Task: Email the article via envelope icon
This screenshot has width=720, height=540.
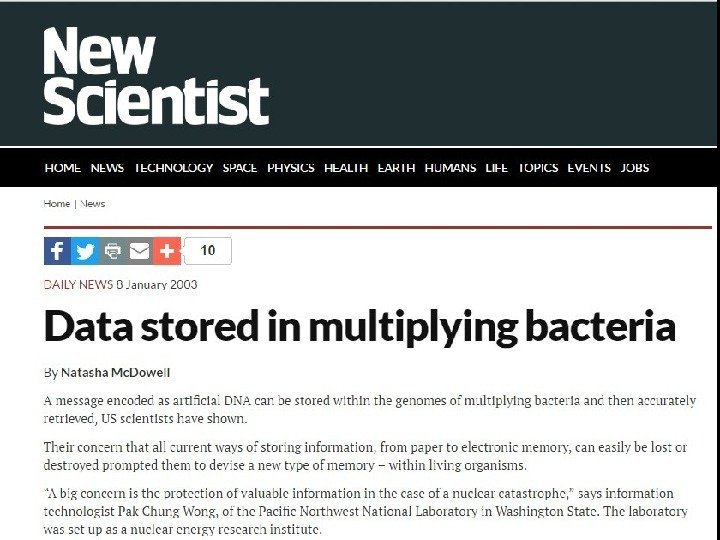Action: click(x=140, y=251)
